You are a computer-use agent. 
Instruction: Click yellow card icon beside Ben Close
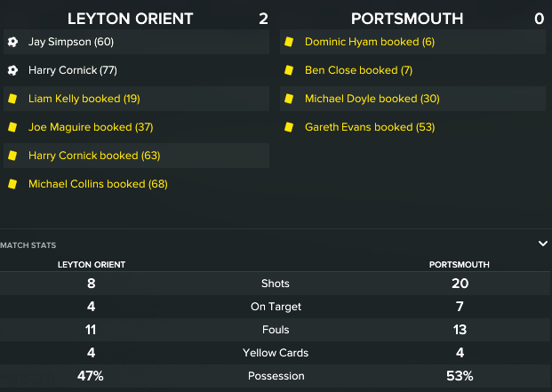point(289,70)
